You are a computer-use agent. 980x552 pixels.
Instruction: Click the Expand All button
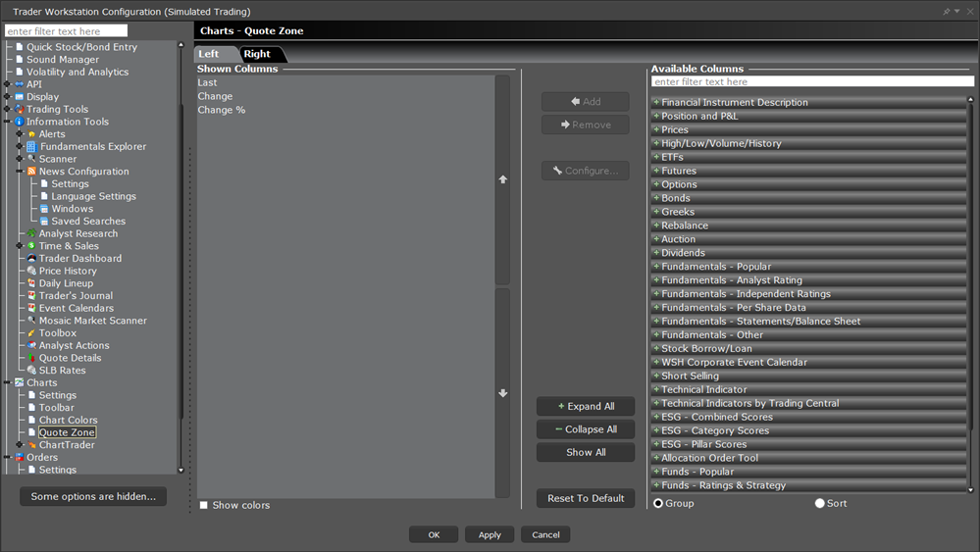click(x=586, y=407)
